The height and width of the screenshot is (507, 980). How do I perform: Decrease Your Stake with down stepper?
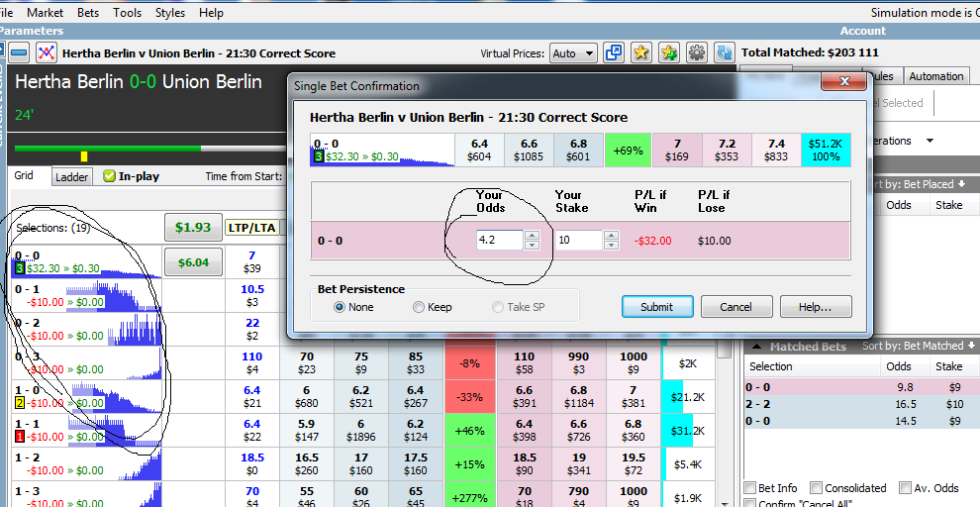click(x=612, y=245)
